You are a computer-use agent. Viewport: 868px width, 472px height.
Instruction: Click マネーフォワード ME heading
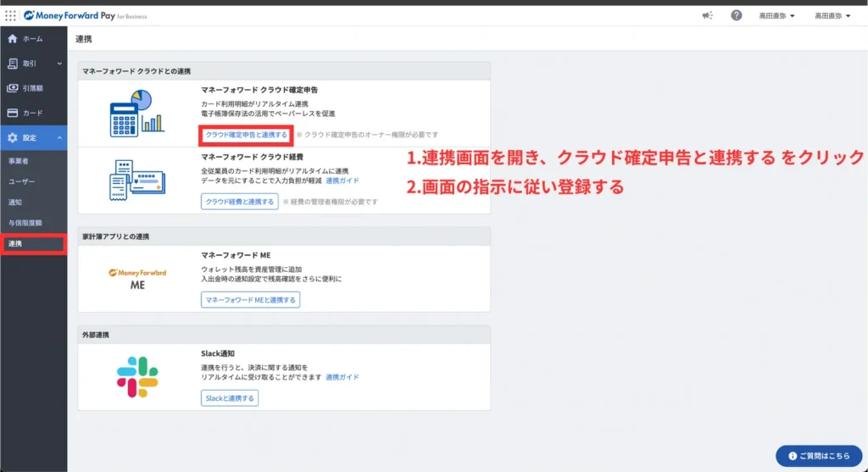click(x=236, y=255)
